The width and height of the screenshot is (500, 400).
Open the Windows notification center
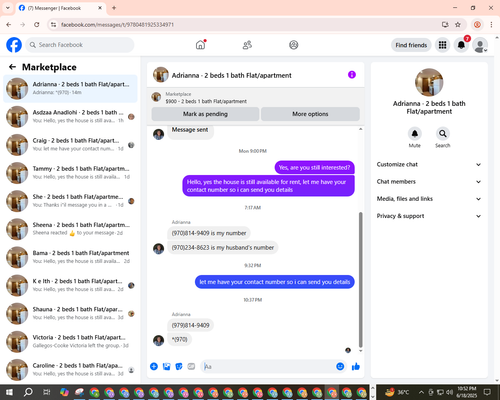point(488,392)
